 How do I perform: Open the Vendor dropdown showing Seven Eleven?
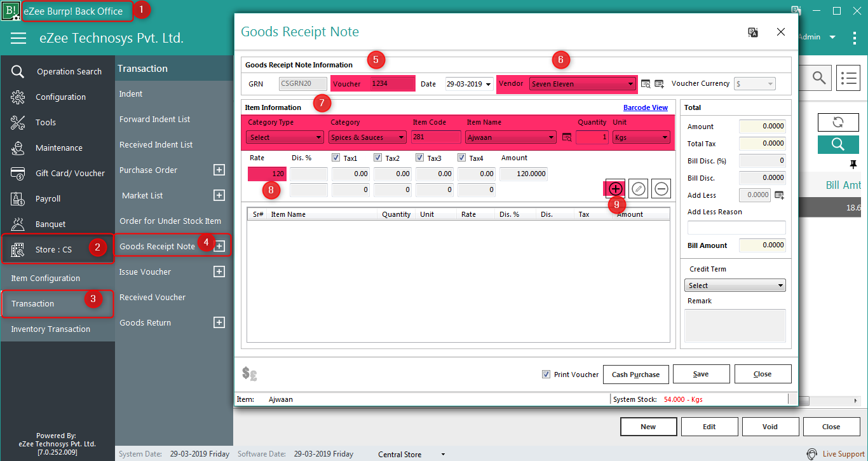tap(582, 84)
